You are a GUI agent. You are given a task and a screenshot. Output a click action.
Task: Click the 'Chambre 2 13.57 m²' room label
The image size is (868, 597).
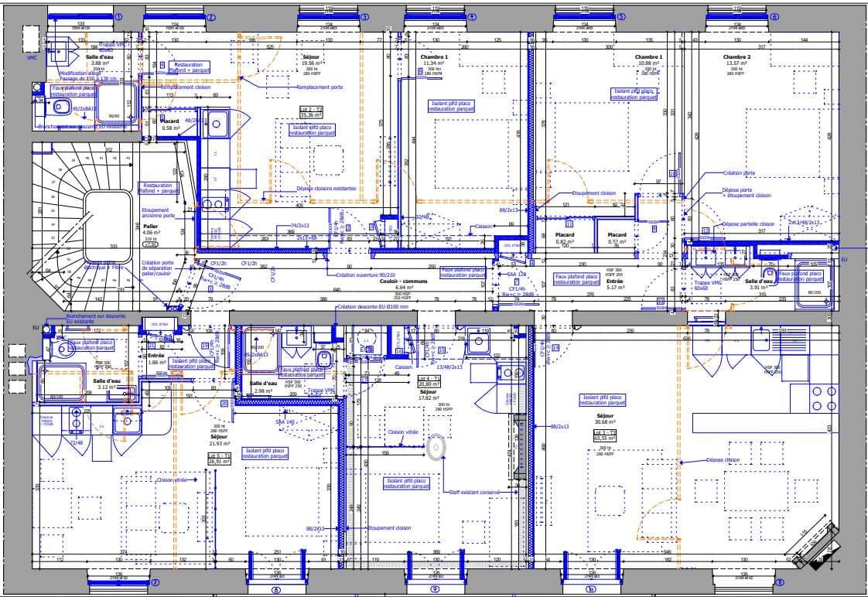(x=736, y=60)
